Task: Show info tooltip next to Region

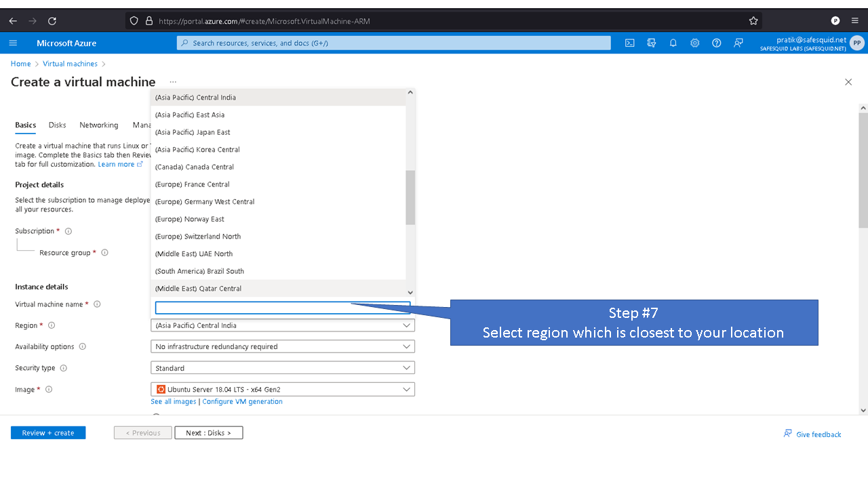Action: point(52,325)
